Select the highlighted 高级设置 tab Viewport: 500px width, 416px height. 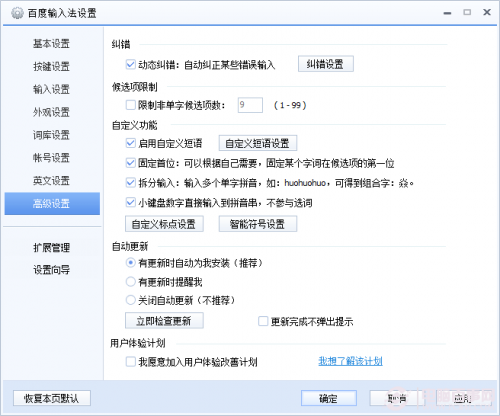coord(52,203)
